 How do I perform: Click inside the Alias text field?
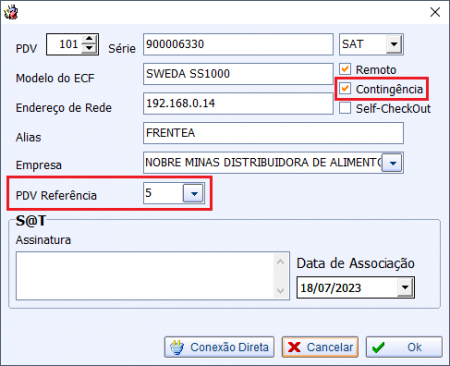click(x=273, y=133)
